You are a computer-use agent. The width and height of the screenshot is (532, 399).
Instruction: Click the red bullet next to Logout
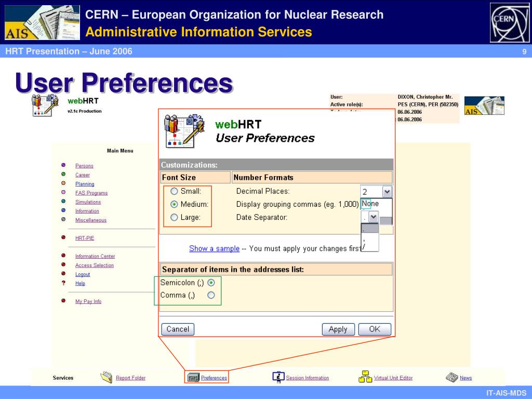63,273
